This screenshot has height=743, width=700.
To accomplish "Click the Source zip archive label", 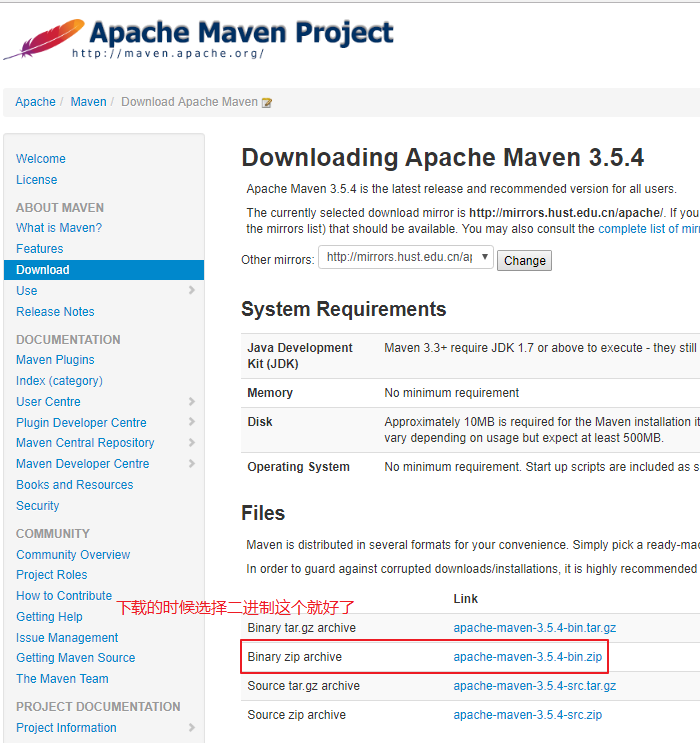I will [297, 715].
